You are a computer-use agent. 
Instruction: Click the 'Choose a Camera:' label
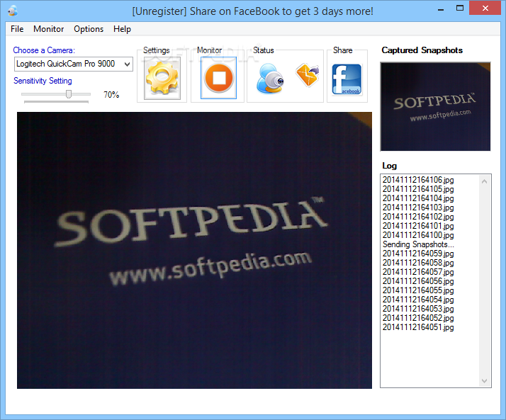tap(44, 50)
